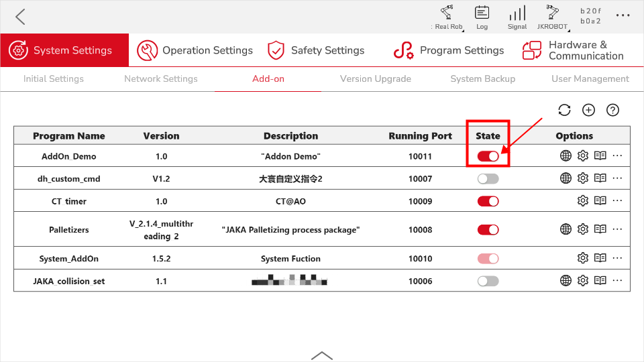Expand the bottom panel chevron arrow
Image resolution: width=644 pixels, height=362 pixels.
click(322, 355)
